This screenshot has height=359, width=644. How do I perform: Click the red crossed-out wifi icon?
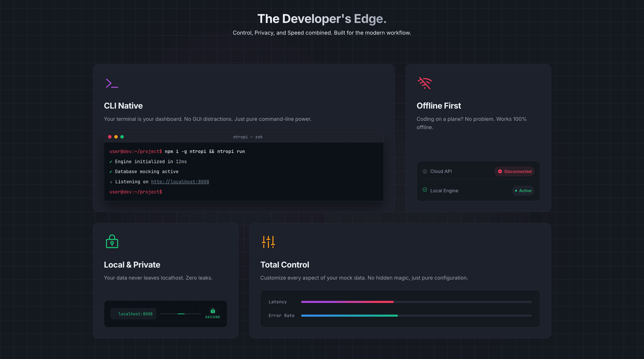pyautogui.click(x=424, y=83)
